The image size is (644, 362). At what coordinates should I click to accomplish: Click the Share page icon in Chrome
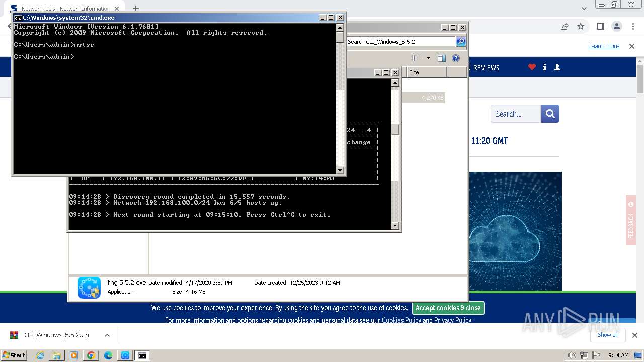tap(565, 26)
